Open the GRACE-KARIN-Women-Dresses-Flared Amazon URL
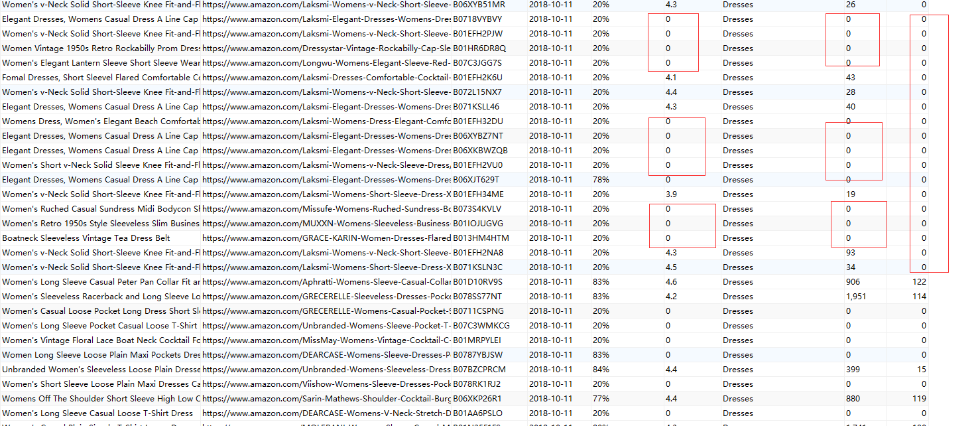Viewport: 980px width, 426px height. (x=326, y=238)
